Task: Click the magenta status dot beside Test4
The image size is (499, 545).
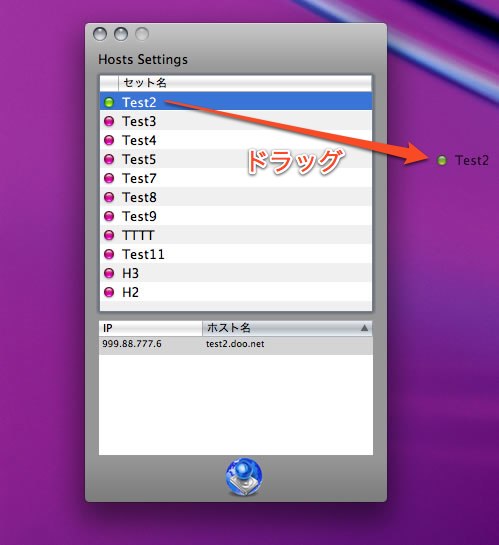Action: pyautogui.click(x=109, y=140)
